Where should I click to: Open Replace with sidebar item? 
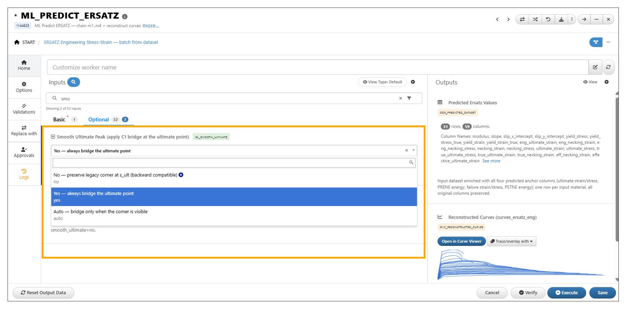[24, 131]
